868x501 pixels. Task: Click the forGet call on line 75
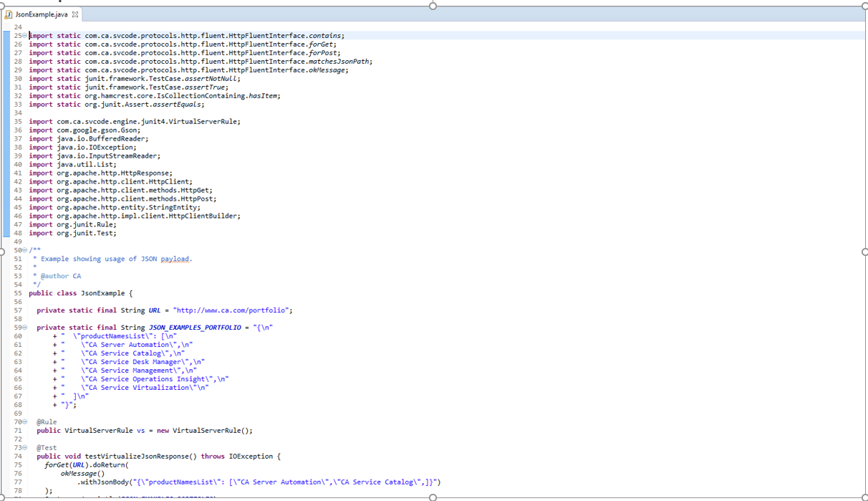pos(57,465)
